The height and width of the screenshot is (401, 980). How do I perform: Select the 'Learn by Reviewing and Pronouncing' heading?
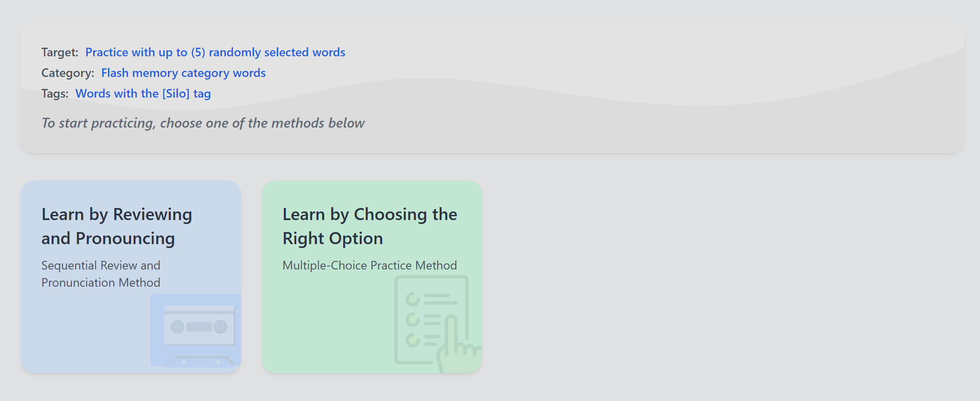[x=117, y=227]
